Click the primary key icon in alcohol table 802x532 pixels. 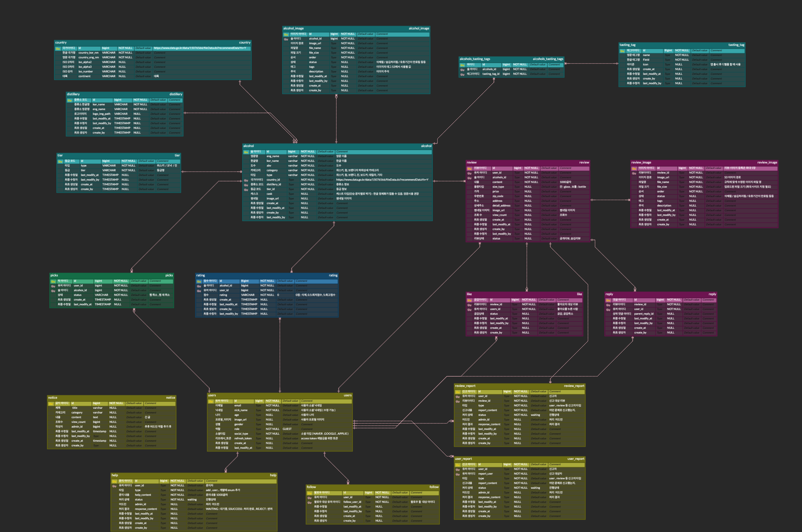point(246,152)
